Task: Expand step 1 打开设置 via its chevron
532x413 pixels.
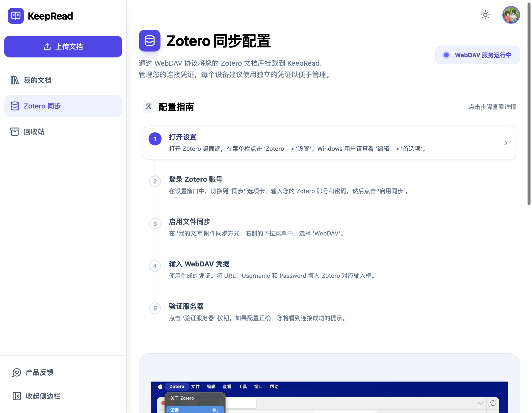Action: (x=505, y=143)
